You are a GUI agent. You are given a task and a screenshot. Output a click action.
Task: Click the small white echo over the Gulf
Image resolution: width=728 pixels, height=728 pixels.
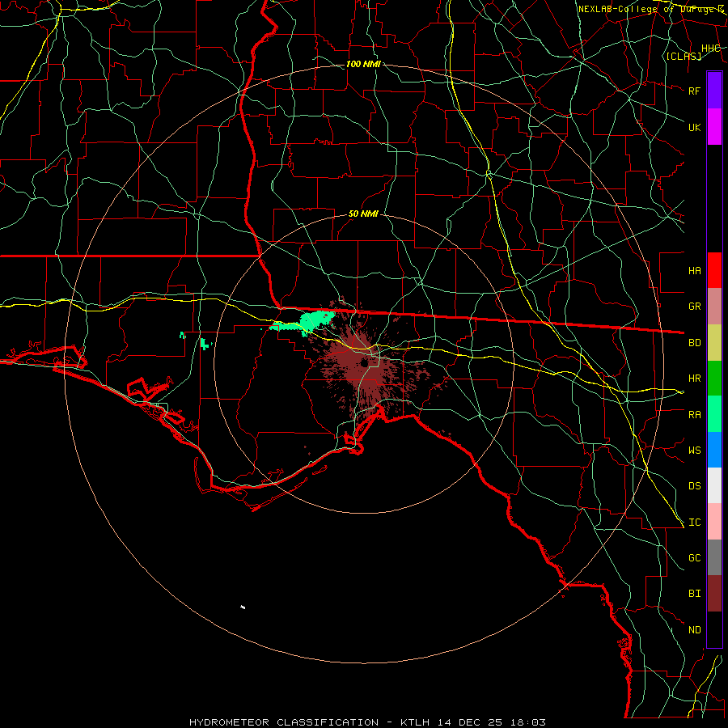click(243, 607)
